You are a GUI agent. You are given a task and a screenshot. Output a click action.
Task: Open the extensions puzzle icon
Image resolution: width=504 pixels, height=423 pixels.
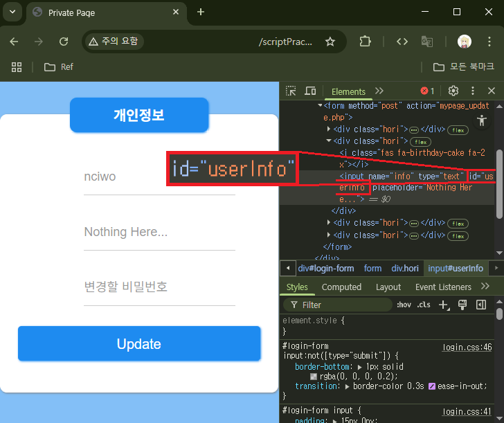pos(365,42)
